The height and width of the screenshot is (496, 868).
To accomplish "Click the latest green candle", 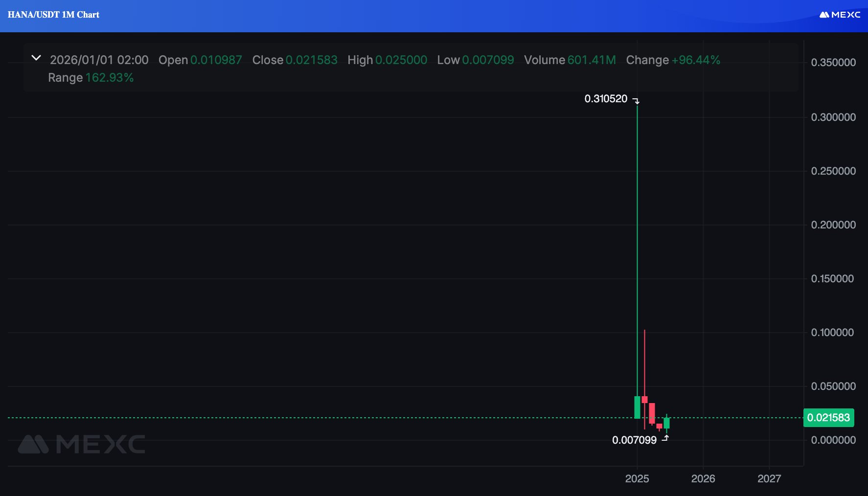I will (x=666, y=423).
